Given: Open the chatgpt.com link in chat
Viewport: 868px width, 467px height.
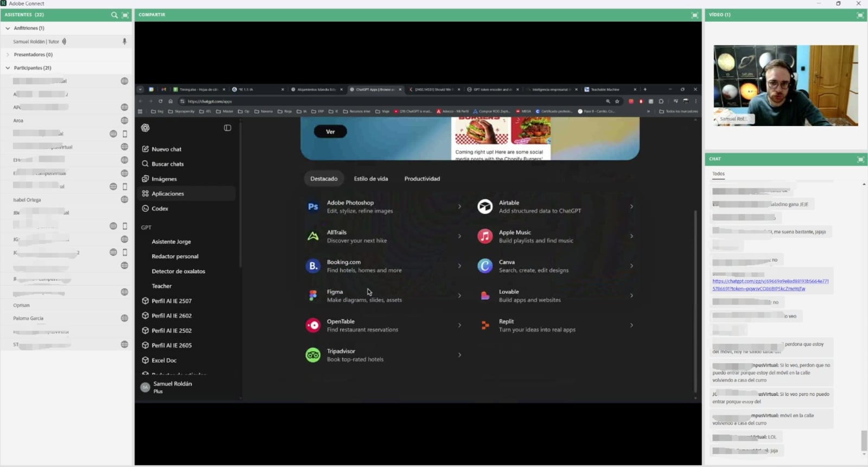Looking at the screenshot, I should [x=770, y=285].
